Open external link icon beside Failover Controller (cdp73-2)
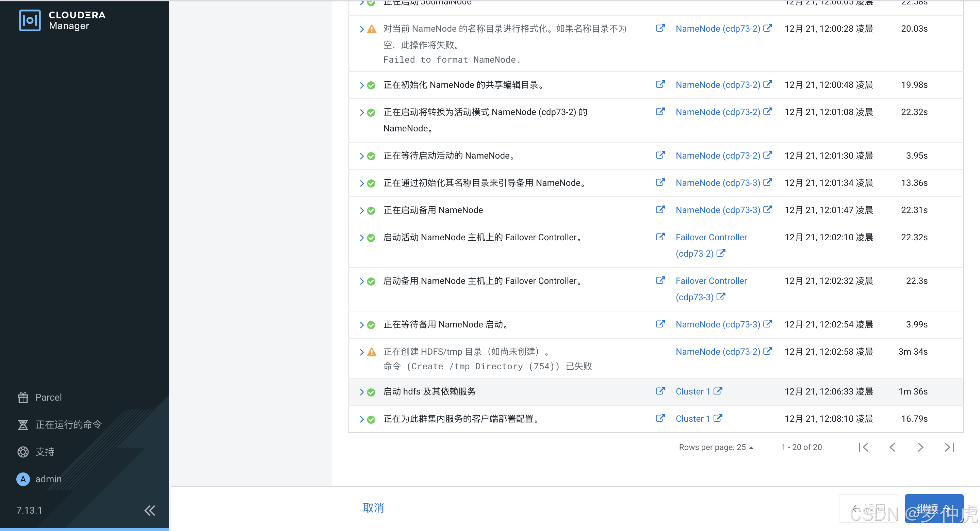The width and height of the screenshot is (980, 531). coord(721,253)
